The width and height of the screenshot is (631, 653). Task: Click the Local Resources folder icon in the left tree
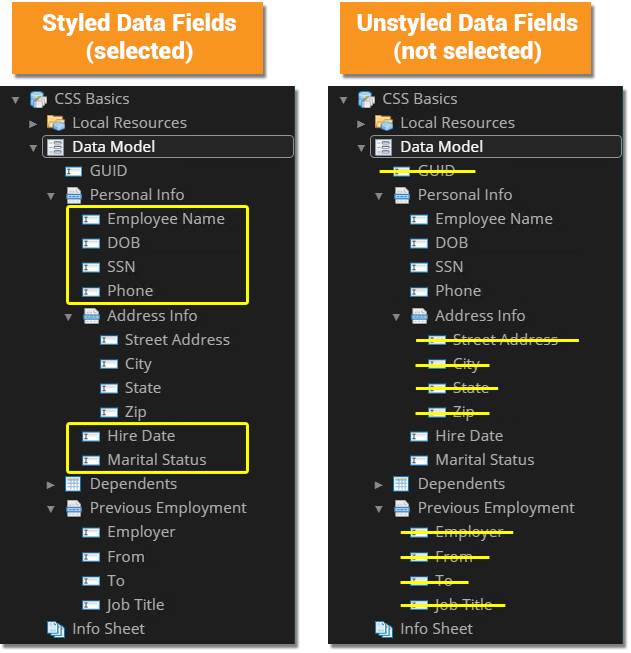56,123
